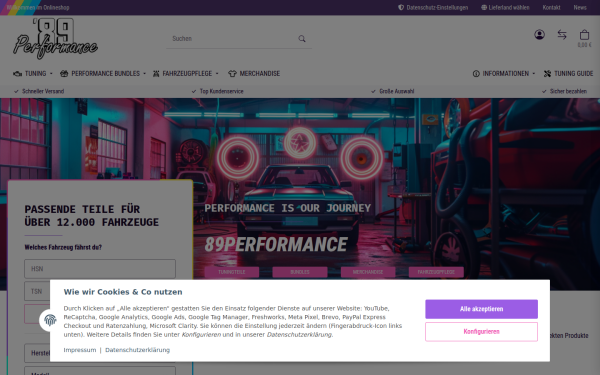Expand the Fahrzeugpflege dropdown arrow
This screenshot has height=375, width=600.
217,73
